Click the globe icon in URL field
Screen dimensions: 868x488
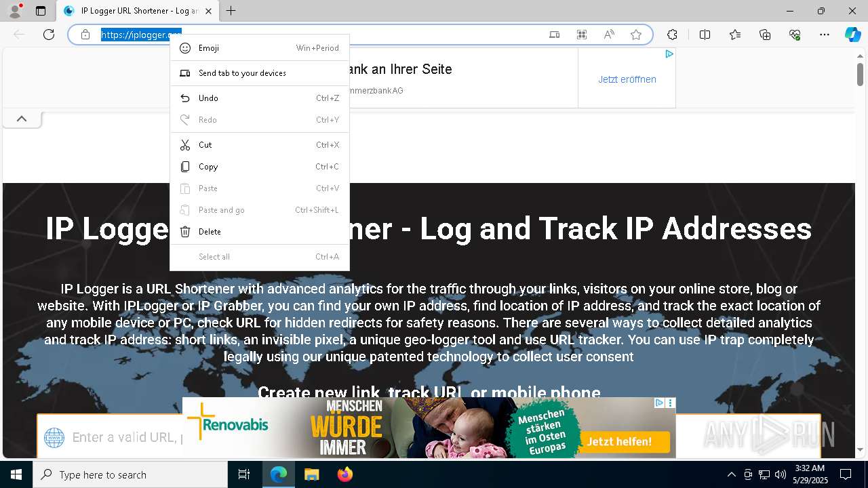pos(54,437)
